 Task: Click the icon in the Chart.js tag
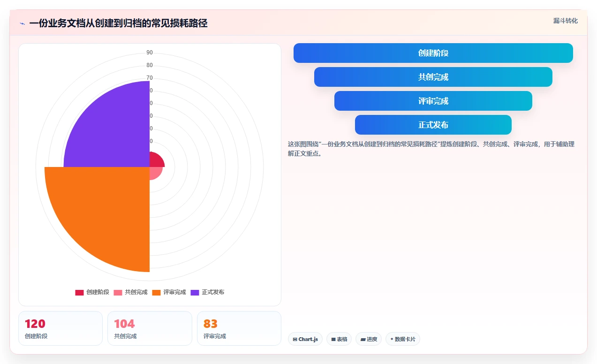295,339
